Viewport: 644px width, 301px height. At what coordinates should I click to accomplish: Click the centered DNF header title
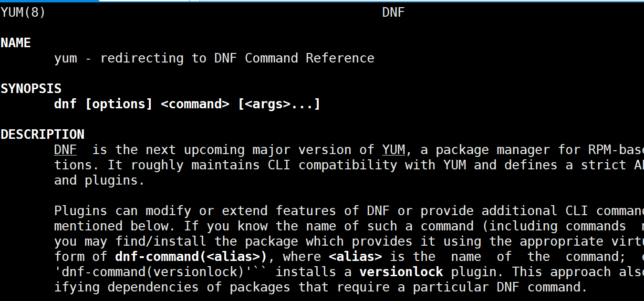393,12
